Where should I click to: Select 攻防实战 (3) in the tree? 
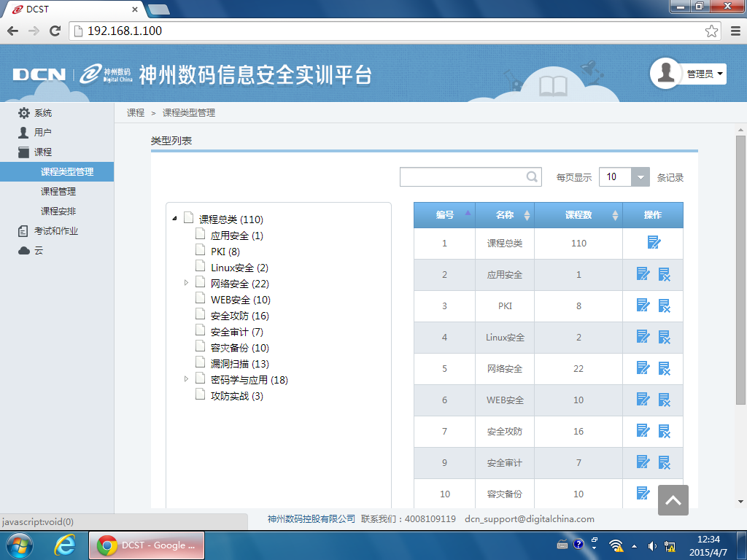(x=237, y=396)
